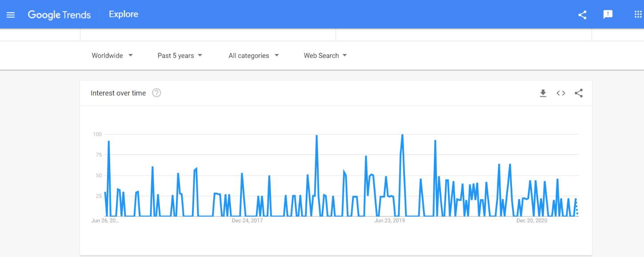Open the Past 5 years time range dropdown

click(x=180, y=55)
